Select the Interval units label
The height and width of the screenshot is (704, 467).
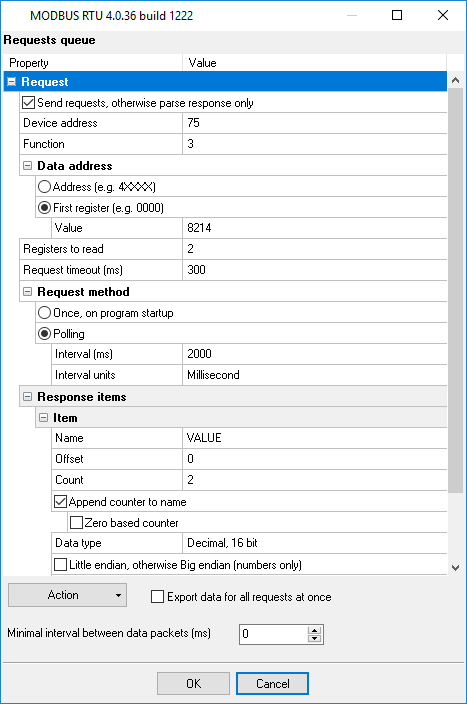(85, 375)
